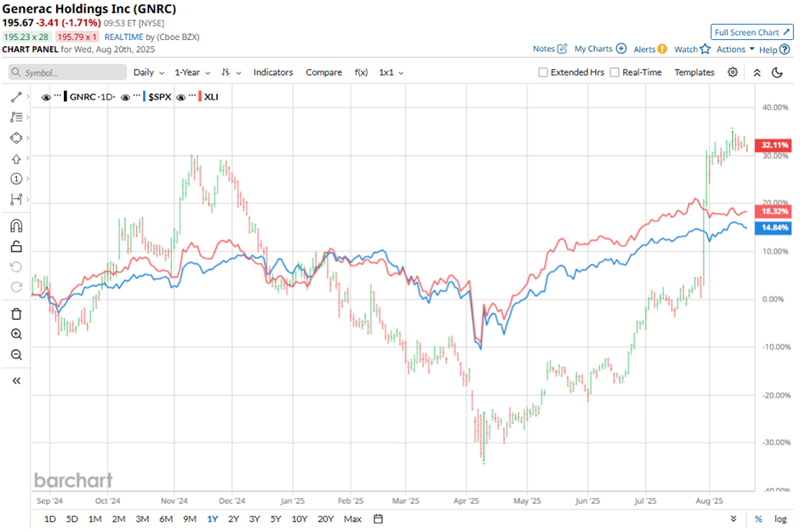Image resolution: width=800 pixels, height=532 pixels.
Task: Enable Real-Time checkbox
Action: point(614,72)
